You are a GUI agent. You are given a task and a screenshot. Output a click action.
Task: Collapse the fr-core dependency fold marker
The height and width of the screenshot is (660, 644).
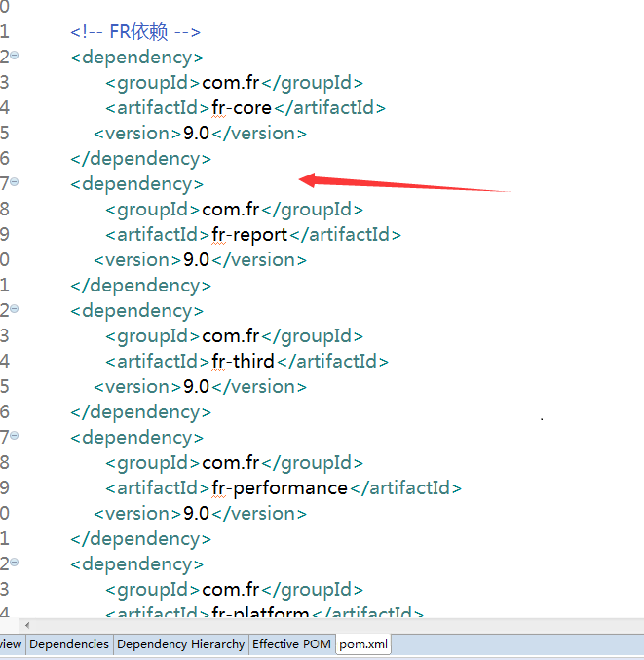pos(15,56)
